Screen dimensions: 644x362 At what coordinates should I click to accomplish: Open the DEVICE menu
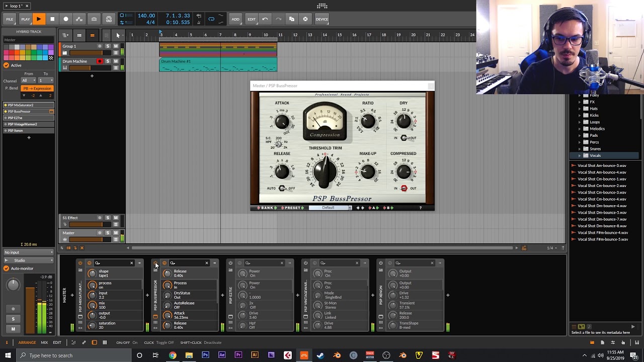pos(322,19)
